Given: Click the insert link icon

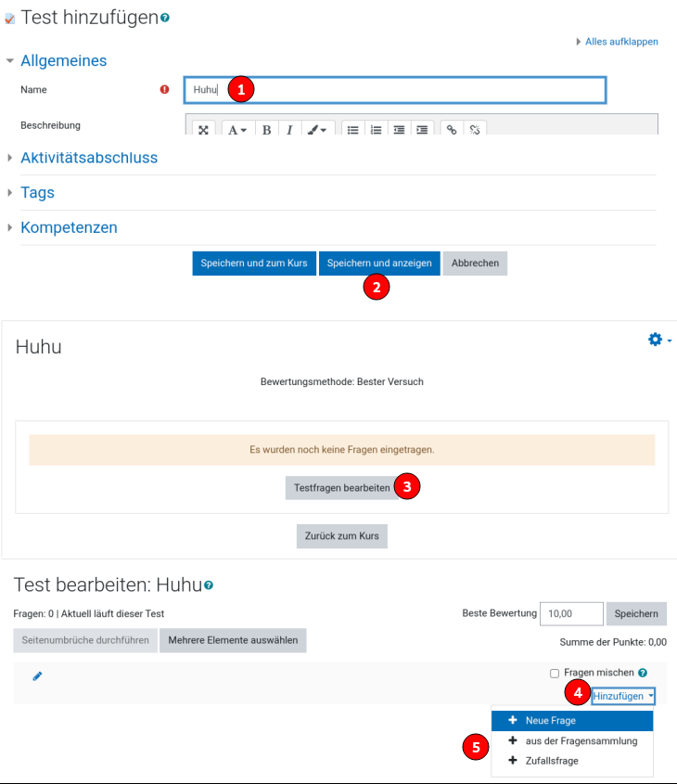Looking at the screenshot, I should tap(452, 130).
